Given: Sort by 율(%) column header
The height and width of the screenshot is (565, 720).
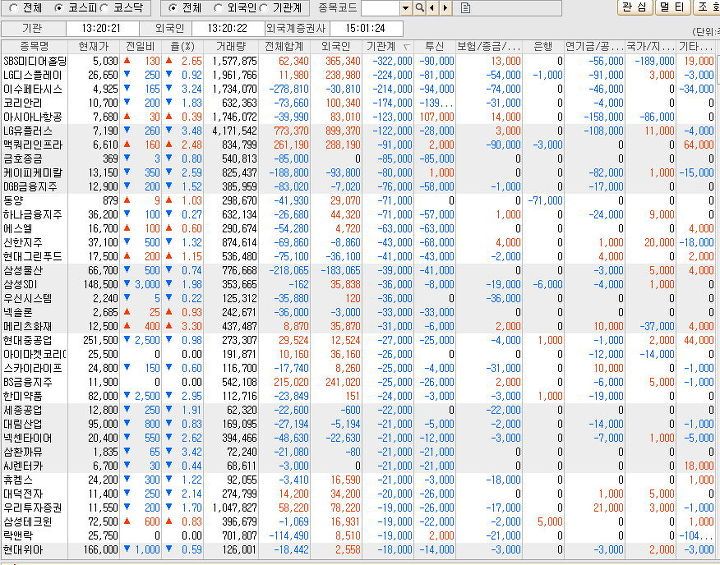Looking at the screenshot, I should pyautogui.click(x=182, y=46).
